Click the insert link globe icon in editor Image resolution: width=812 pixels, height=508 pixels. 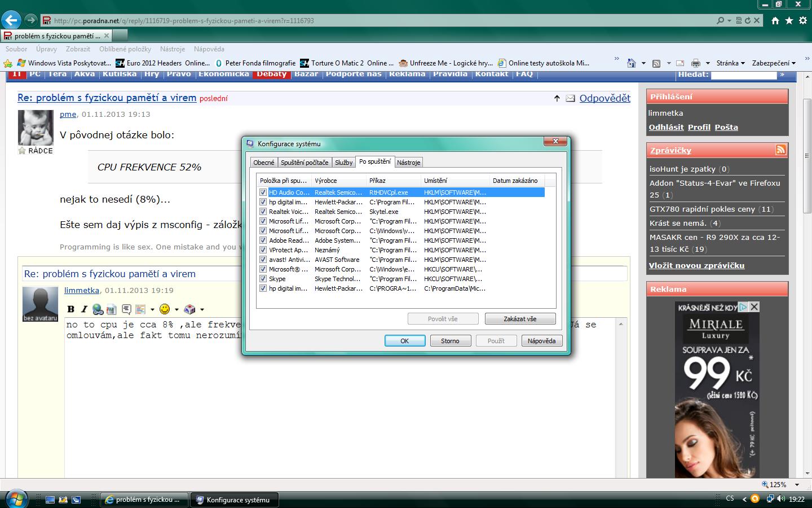tap(98, 309)
